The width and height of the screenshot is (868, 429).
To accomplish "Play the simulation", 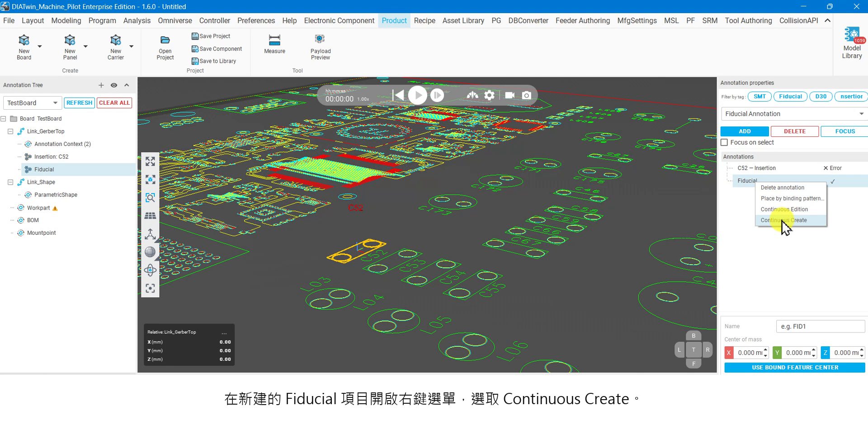I will 417,95.
